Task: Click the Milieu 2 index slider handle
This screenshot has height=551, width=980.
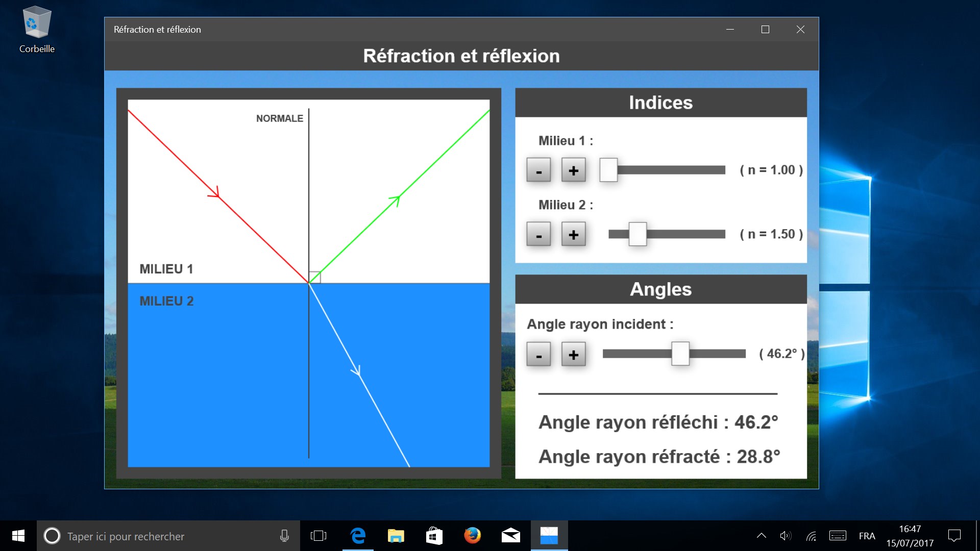Action: coord(638,234)
